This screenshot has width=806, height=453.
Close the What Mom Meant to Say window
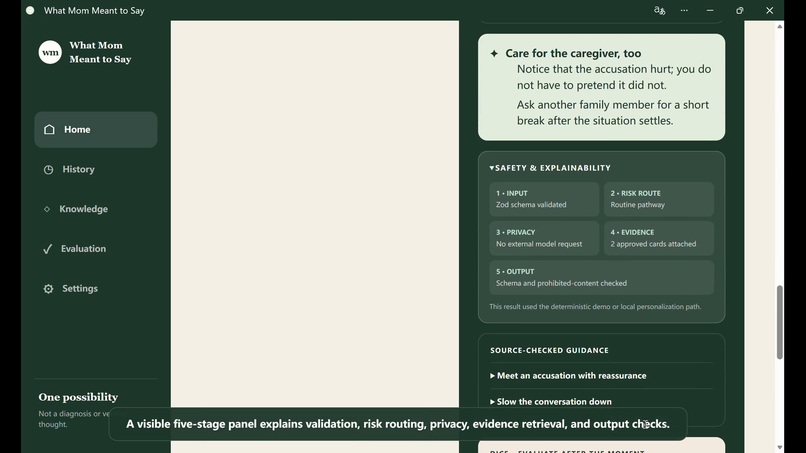770,10
